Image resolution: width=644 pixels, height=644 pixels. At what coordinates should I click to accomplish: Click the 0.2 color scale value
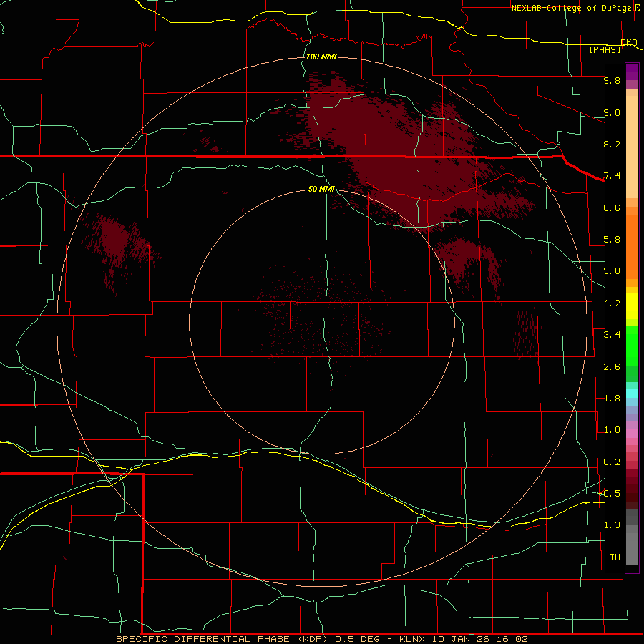[612, 462]
